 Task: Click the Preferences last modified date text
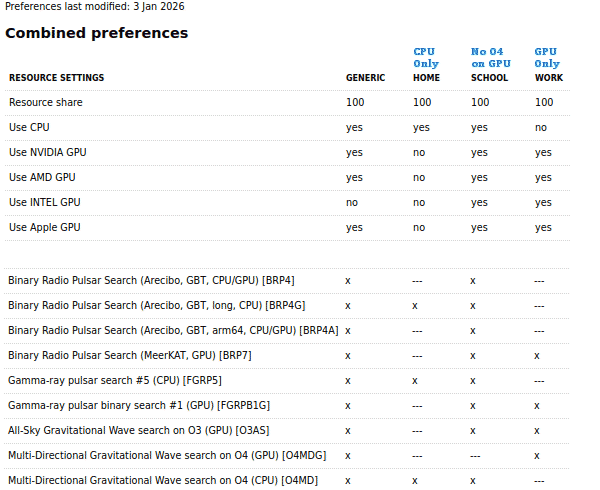pyautogui.click(x=94, y=6)
